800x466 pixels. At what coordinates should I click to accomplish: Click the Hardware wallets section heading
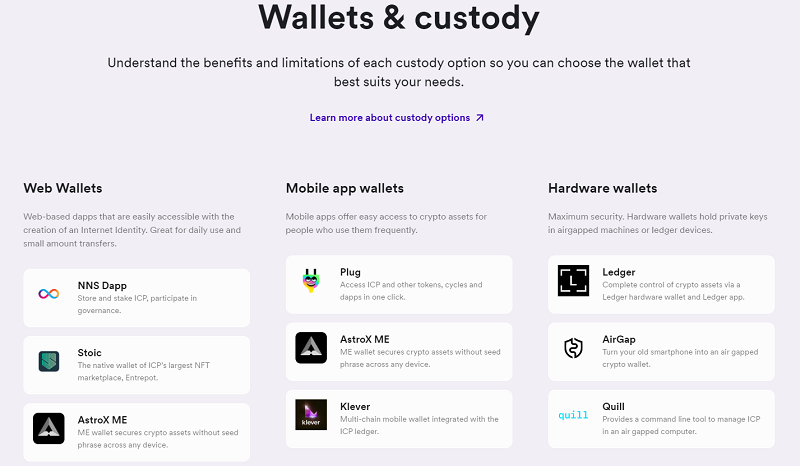(603, 188)
